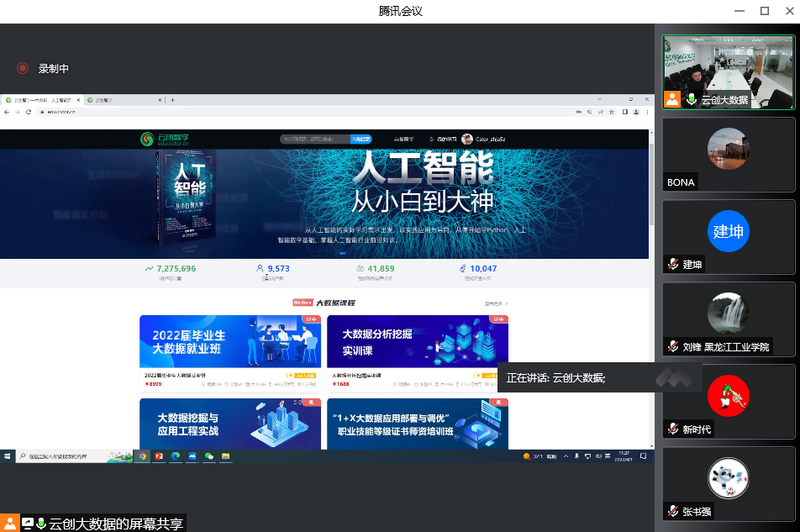The image size is (800, 532).
Task: Click the muted mic icon beside 建坤
Action: pos(672,264)
